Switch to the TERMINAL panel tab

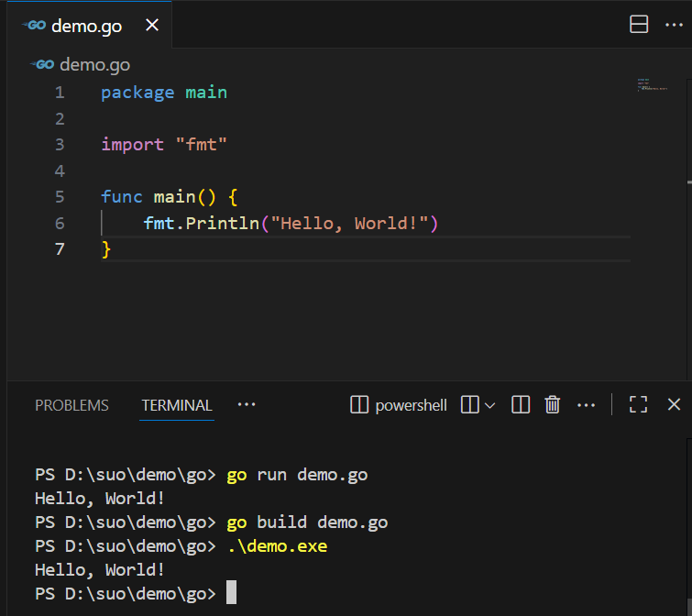click(177, 405)
